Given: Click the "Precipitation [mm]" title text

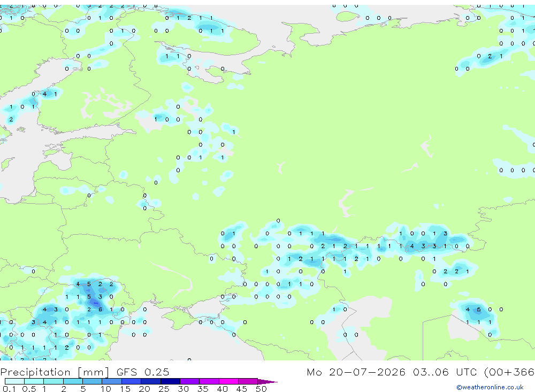Looking at the screenshot, I should click(55, 372).
